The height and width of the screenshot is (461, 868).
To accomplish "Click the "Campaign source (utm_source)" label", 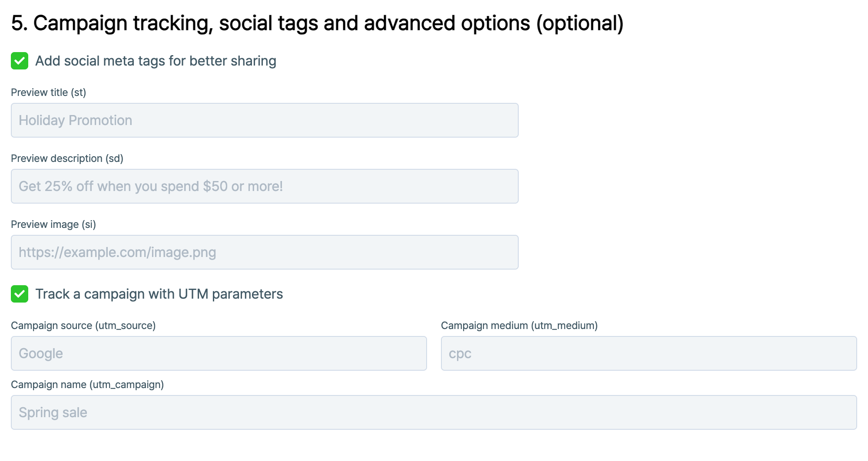I will coord(83,326).
